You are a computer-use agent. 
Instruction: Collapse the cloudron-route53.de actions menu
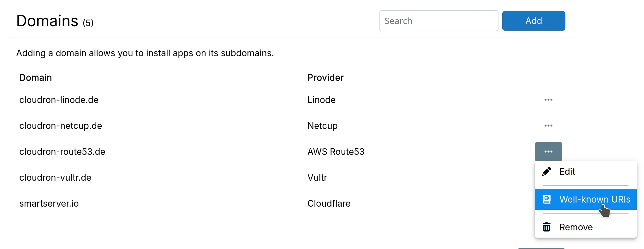548,152
